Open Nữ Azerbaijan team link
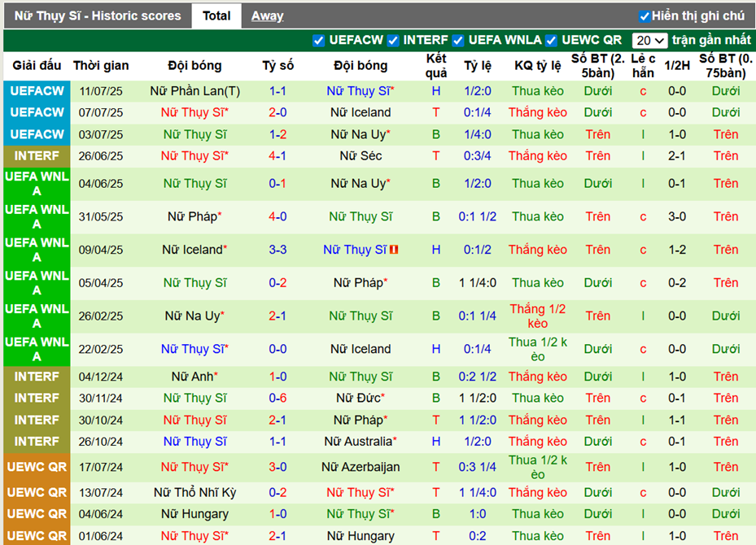Viewport: 756px width, 545px height. (361, 467)
